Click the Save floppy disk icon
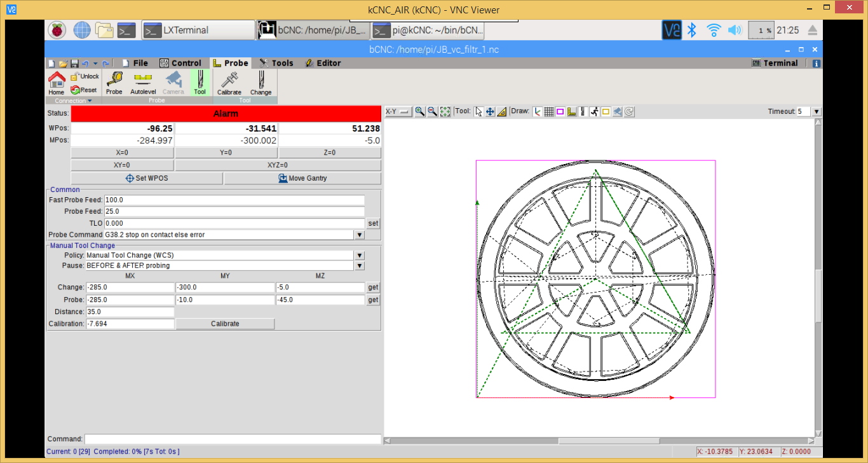The height and width of the screenshot is (463, 868). coord(74,64)
